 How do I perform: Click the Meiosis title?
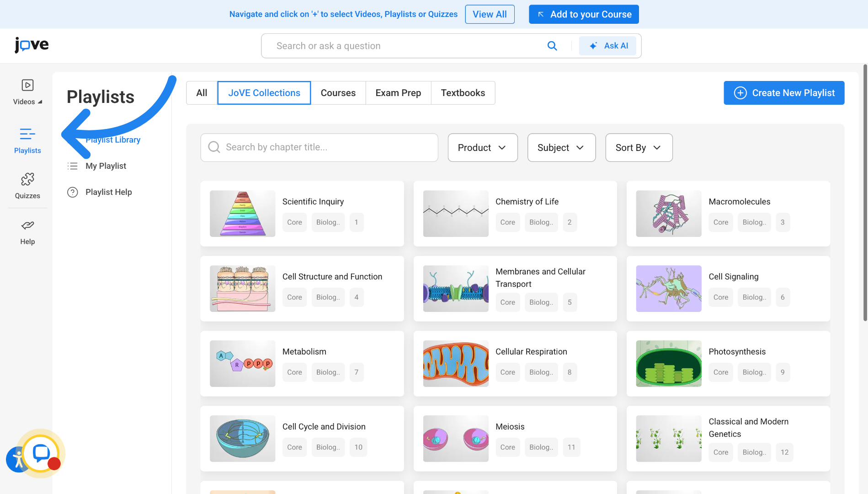point(510,427)
